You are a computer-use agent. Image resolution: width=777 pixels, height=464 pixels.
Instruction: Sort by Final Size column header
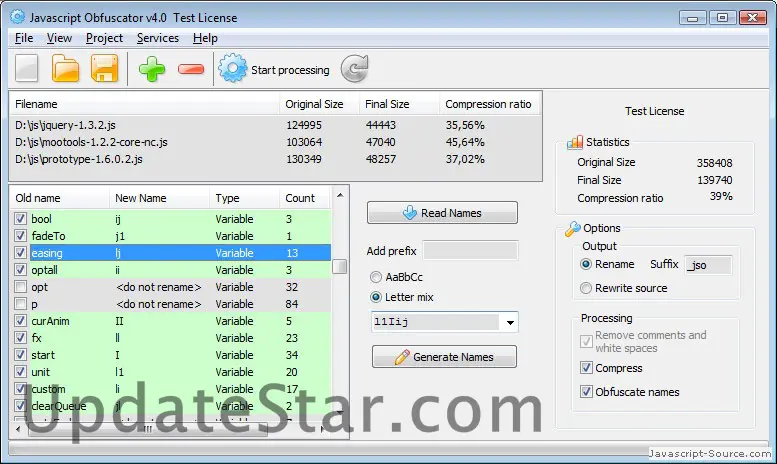coord(399,104)
